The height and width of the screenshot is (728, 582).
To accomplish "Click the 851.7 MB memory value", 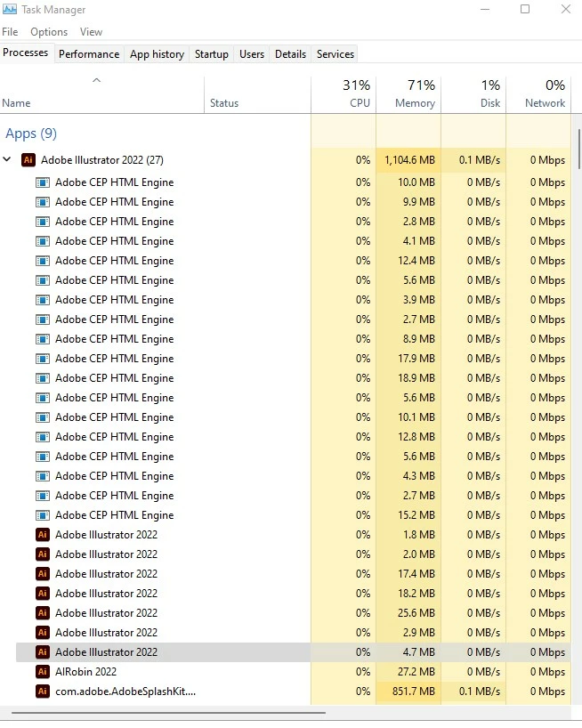I will tap(414, 692).
